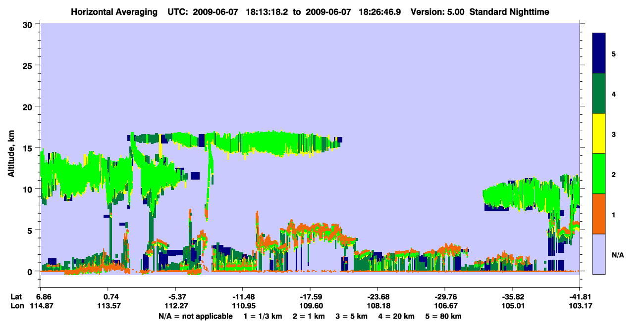Click the latitude value -41.81
Viewport: 644px width, 330px height.
click(x=580, y=297)
